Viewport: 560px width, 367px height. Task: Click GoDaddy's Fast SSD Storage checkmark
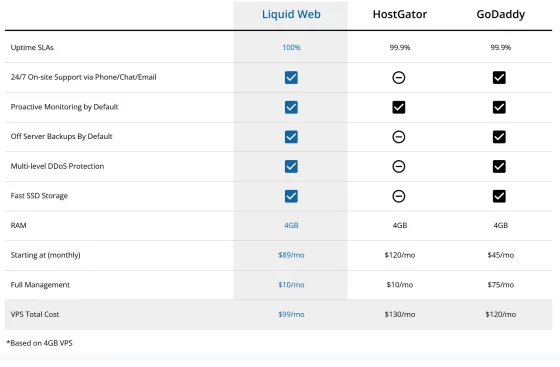pos(499,196)
